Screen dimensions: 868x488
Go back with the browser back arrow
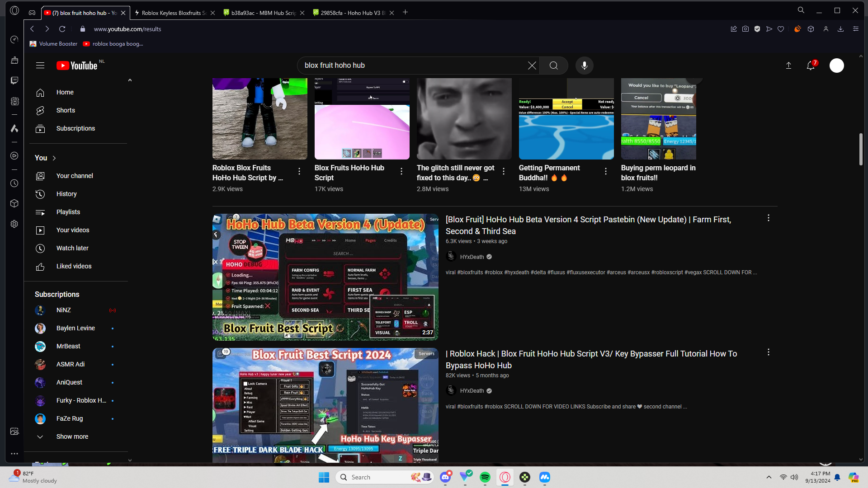(32, 29)
